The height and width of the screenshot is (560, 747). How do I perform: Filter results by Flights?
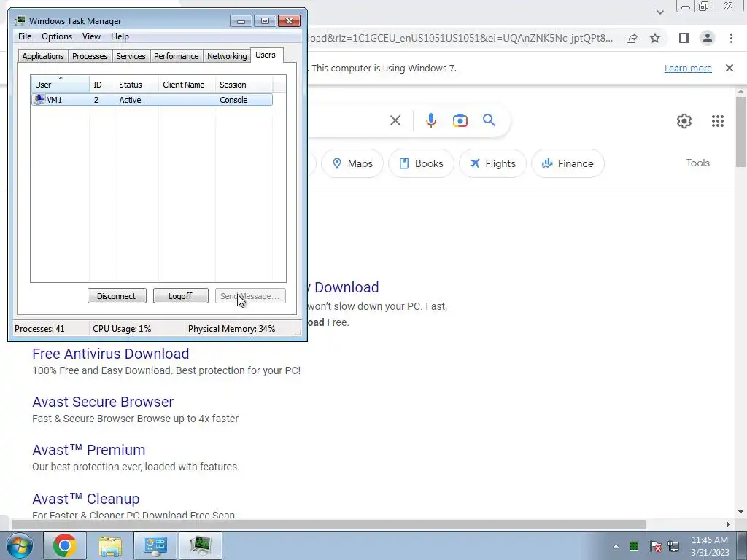[492, 163]
